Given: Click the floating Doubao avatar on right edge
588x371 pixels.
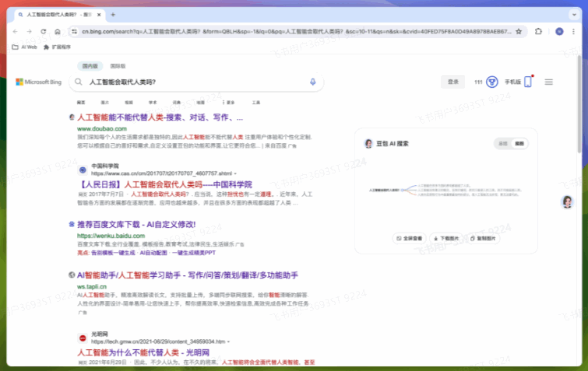Looking at the screenshot, I should pos(568,201).
